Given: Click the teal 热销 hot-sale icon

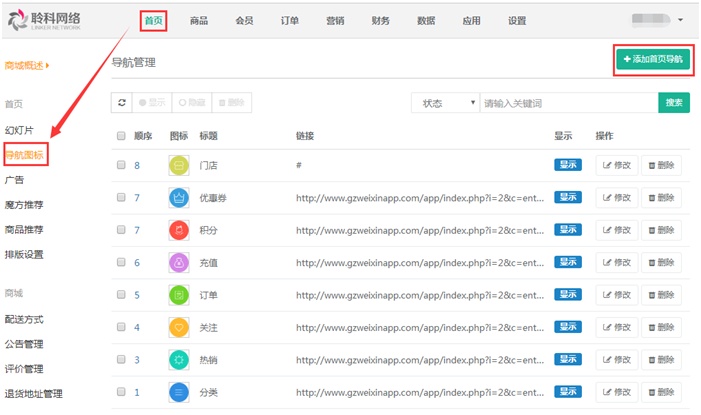Looking at the screenshot, I should [x=179, y=360].
